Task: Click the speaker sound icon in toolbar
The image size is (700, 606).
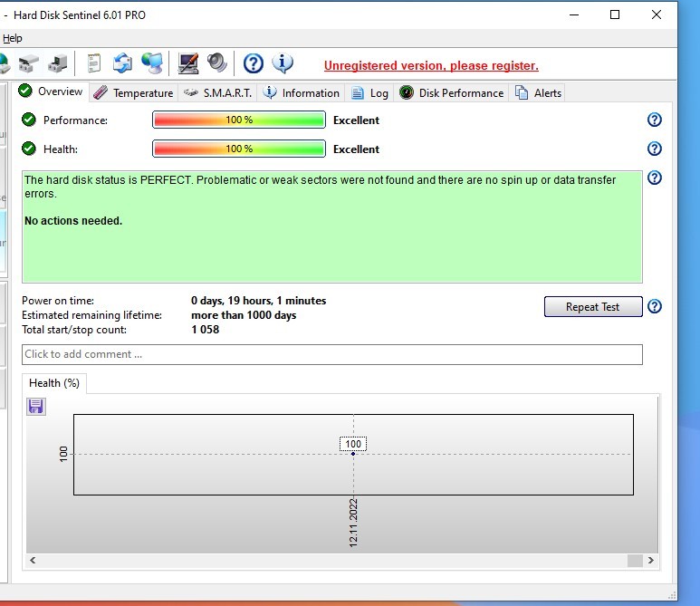Action: [216, 63]
